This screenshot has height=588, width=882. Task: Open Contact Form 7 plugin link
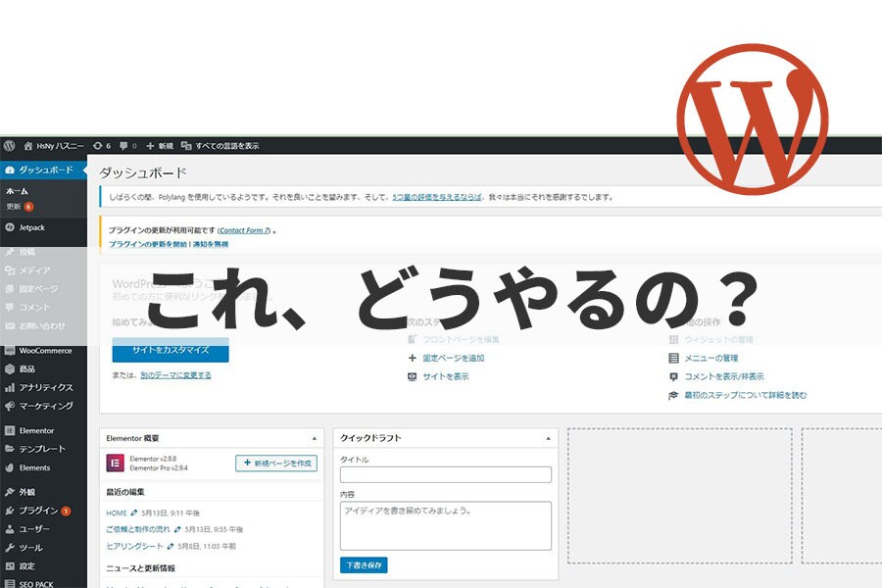(x=244, y=230)
